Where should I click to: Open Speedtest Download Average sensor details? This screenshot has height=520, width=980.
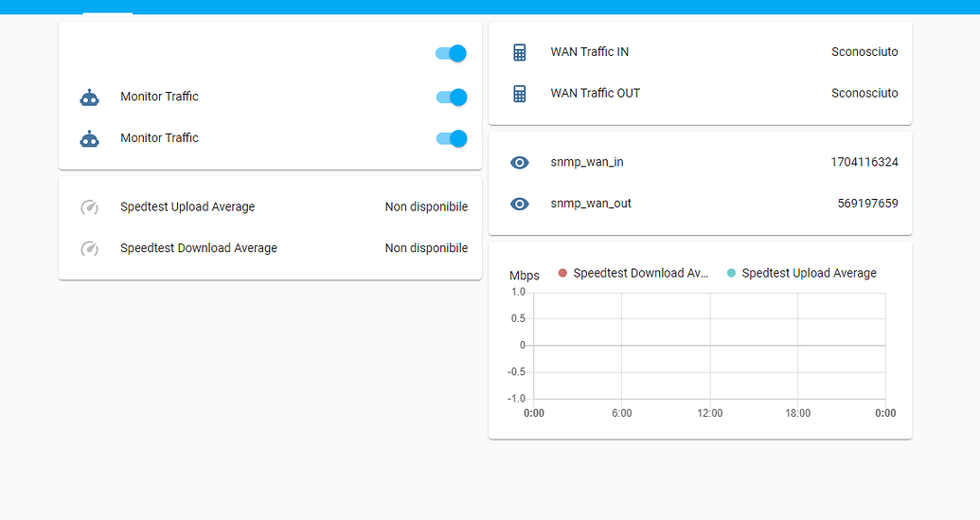(270, 248)
